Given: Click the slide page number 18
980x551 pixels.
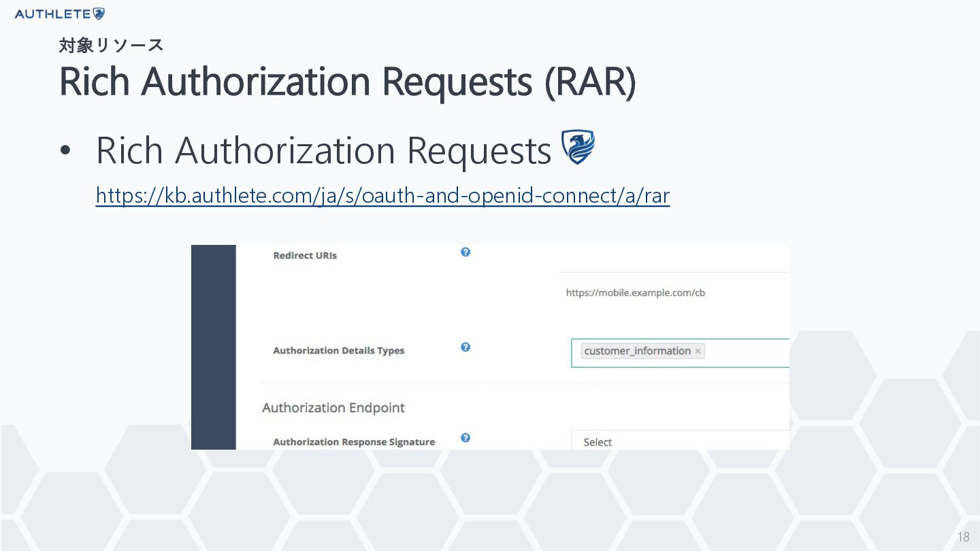Looking at the screenshot, I should 963,537.
